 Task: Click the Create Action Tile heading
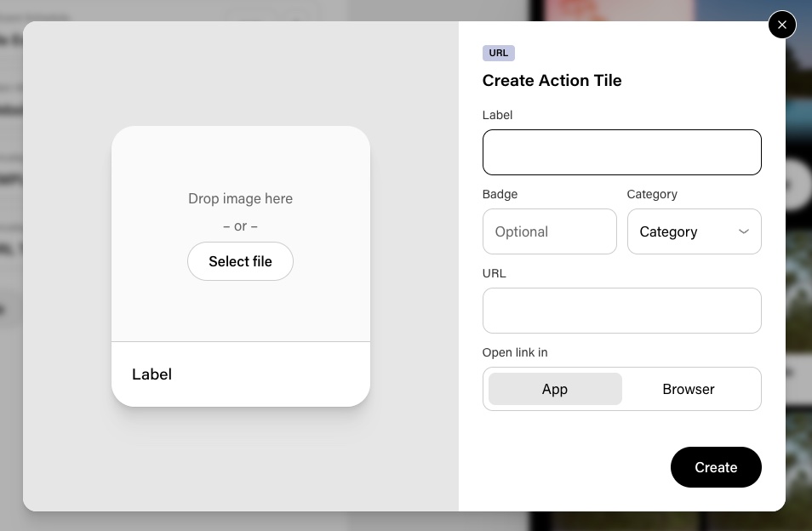tap(552, 80)
